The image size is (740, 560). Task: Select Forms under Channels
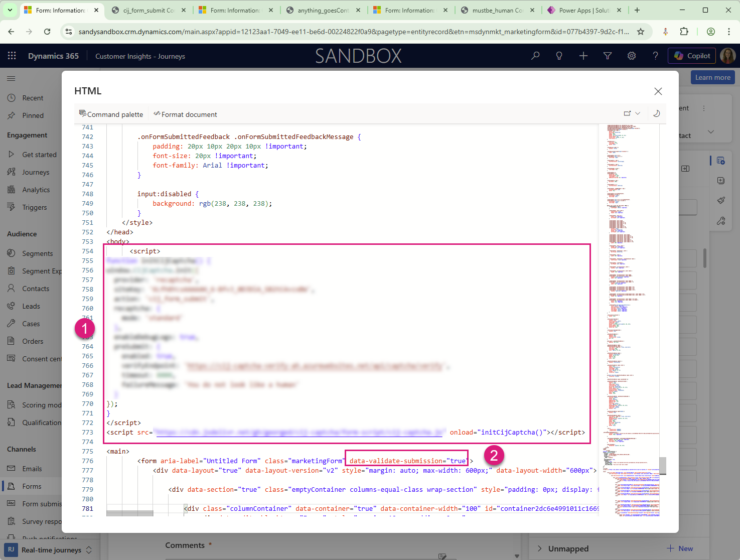coord(33,486)
